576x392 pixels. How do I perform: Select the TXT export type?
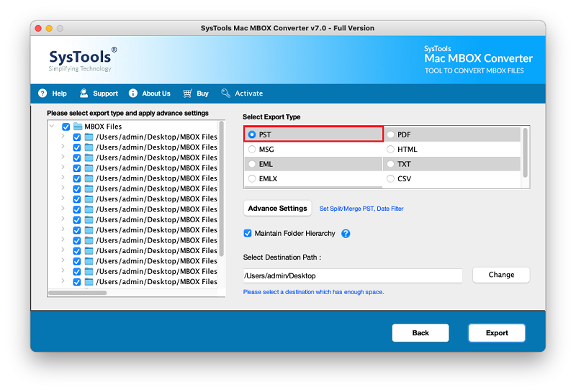click(x=390, y=164)
